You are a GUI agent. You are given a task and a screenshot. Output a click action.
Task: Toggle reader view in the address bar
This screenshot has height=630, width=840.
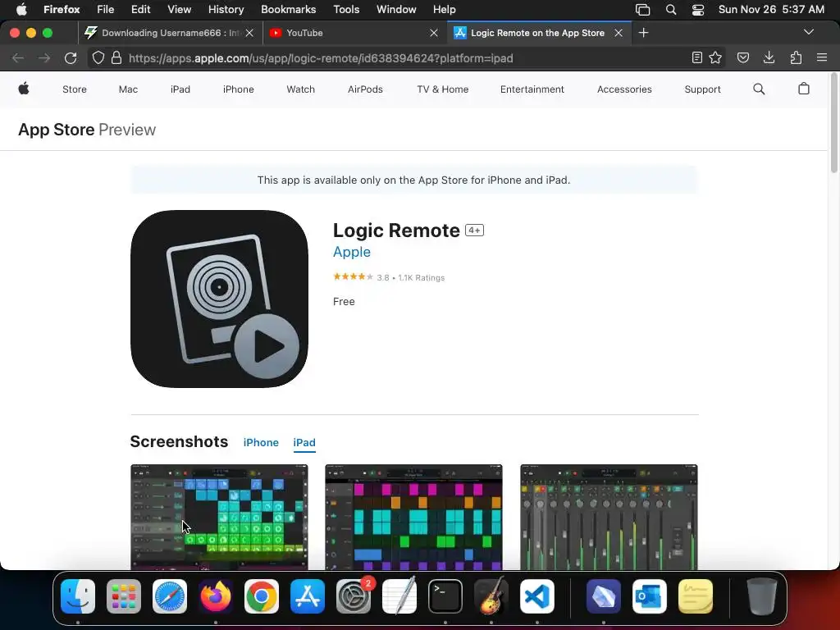[x=697, y=58]
